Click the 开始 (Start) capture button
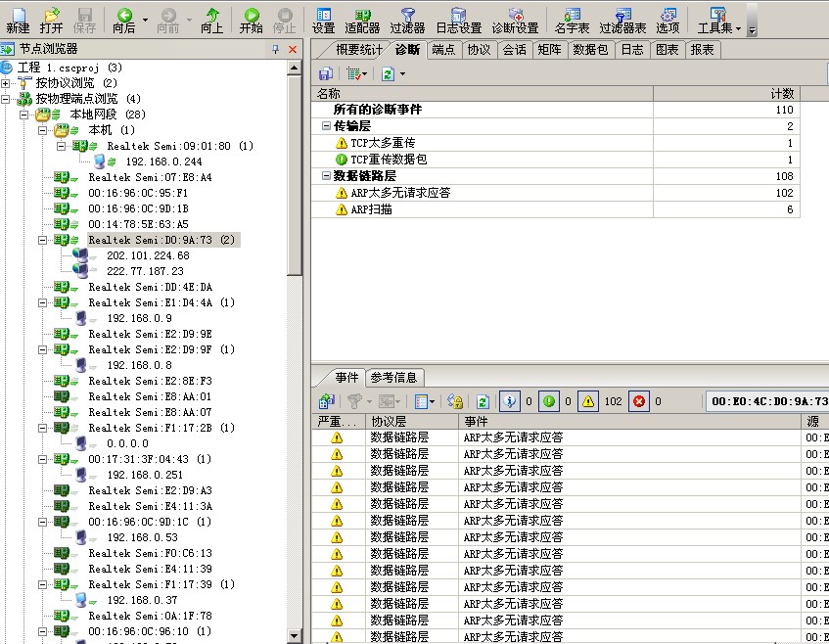 coord(252,20)
